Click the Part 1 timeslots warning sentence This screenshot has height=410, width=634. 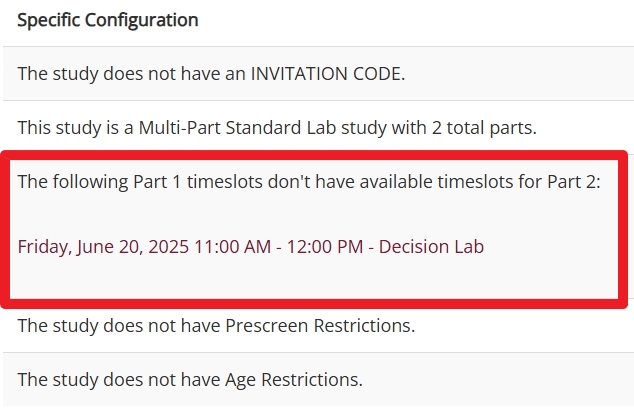pos(309,182)
